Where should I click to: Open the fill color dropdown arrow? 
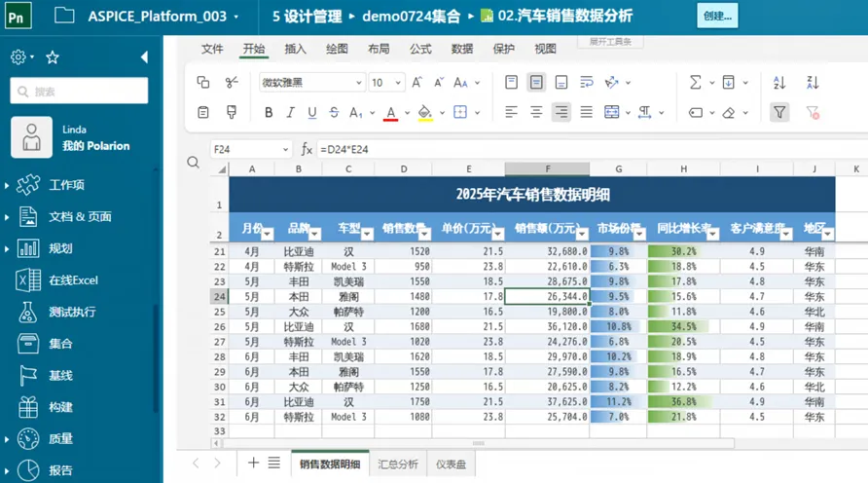point(442,113)
